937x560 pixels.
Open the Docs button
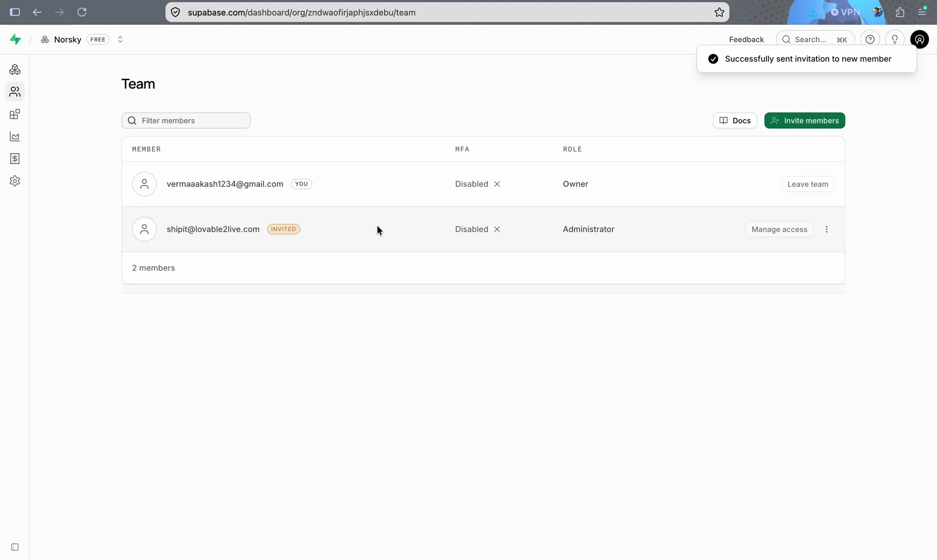coord(735,120)
